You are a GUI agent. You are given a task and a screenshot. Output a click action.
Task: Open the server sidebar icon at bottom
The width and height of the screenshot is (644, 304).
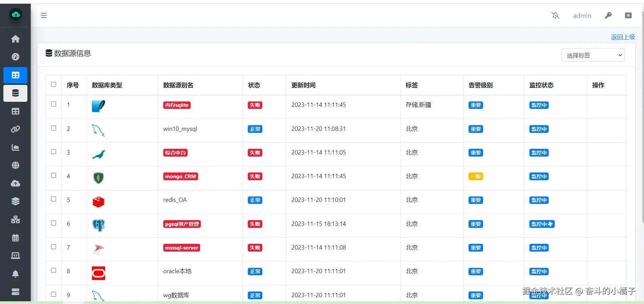16,291
